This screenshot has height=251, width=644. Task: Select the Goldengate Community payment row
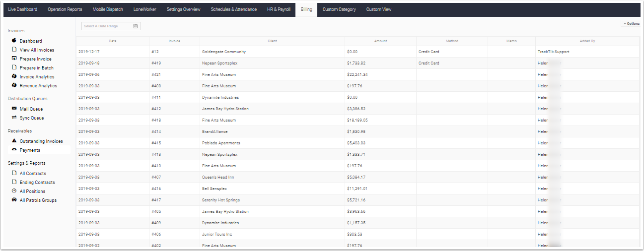[358, 52]
